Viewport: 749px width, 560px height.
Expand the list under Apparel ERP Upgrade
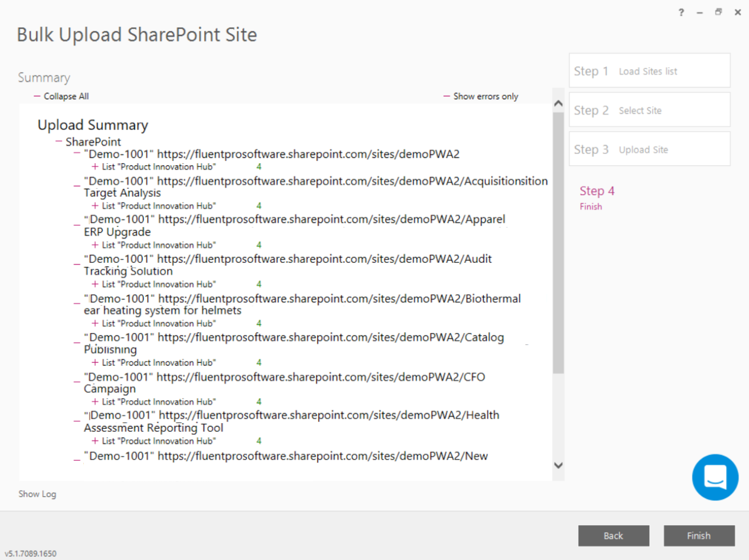[x=95, y=245]
